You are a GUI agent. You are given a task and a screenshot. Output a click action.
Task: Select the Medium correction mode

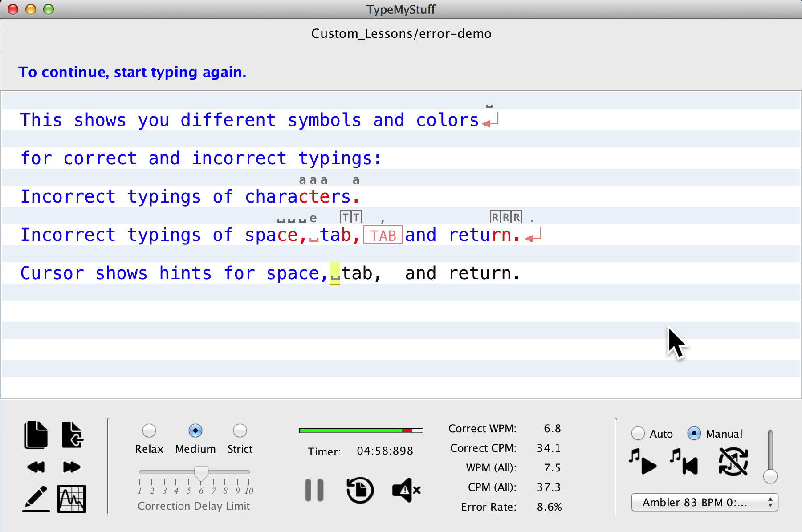coord(195,430)
